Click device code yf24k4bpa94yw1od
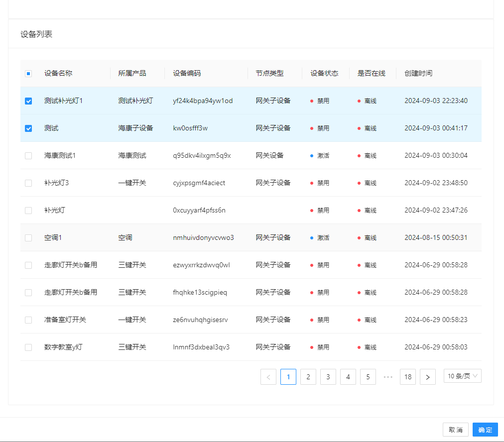504x442 pixels. click(x=203, y=101)
